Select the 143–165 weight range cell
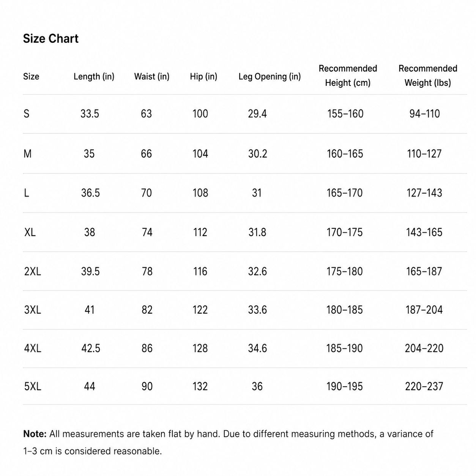 coord(424,232)
